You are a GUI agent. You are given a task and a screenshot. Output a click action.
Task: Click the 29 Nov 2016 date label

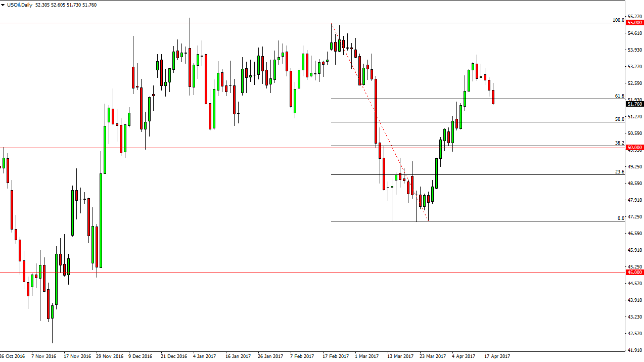(x=110, y=356)
